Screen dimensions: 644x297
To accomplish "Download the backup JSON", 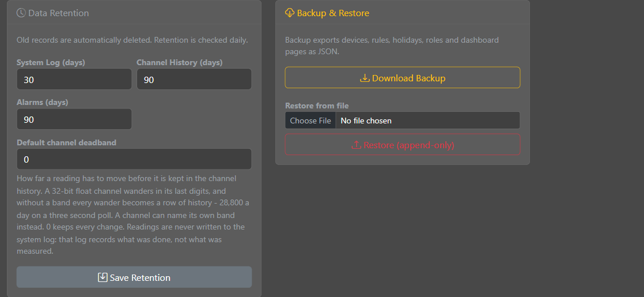I will [x=403, y=78].
